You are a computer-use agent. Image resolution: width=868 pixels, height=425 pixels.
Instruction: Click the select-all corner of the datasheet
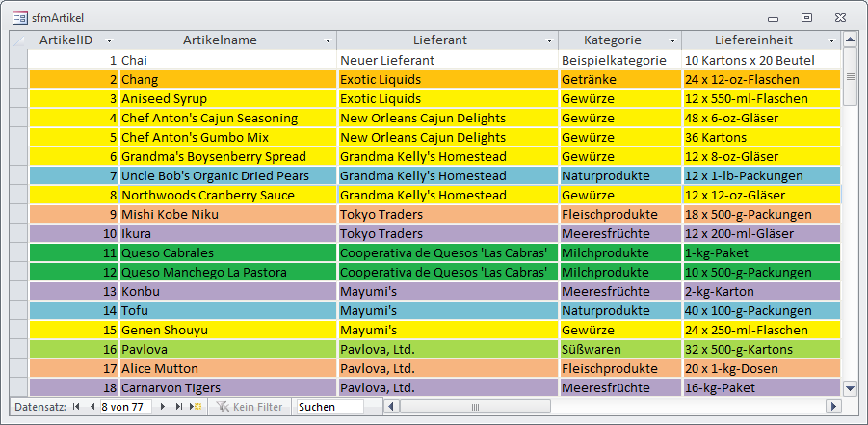[19, 40]
